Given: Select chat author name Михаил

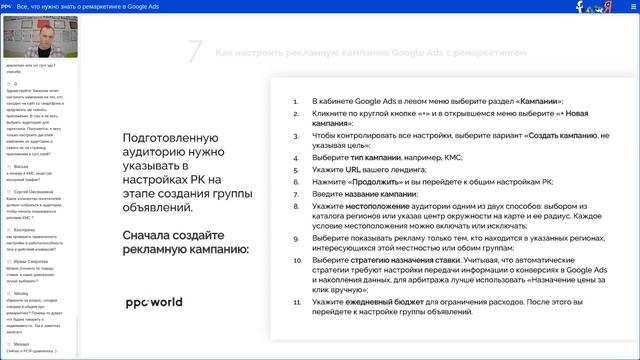Looking at the screenshot, I should pyautogui.click(x=21, y=344).
